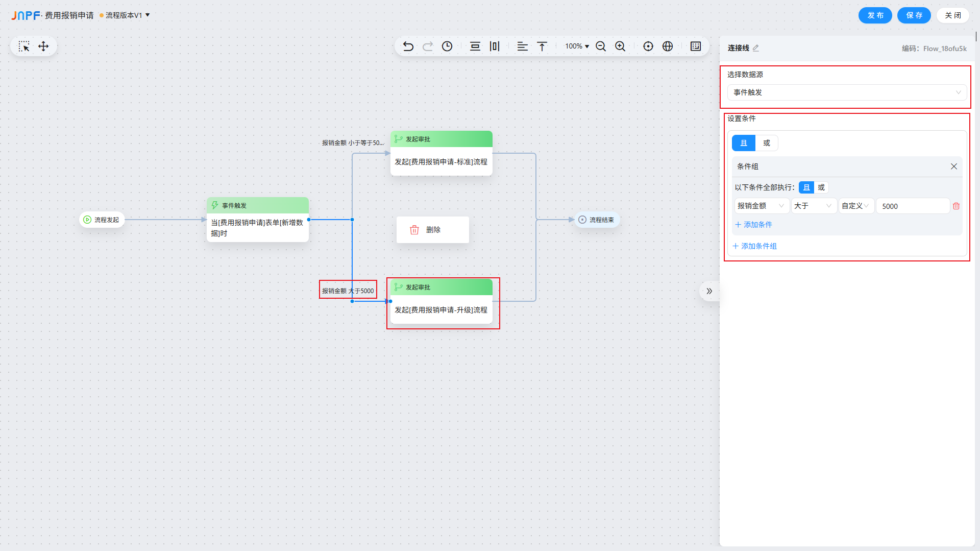Click the 5000 value input field

point(912,206)
